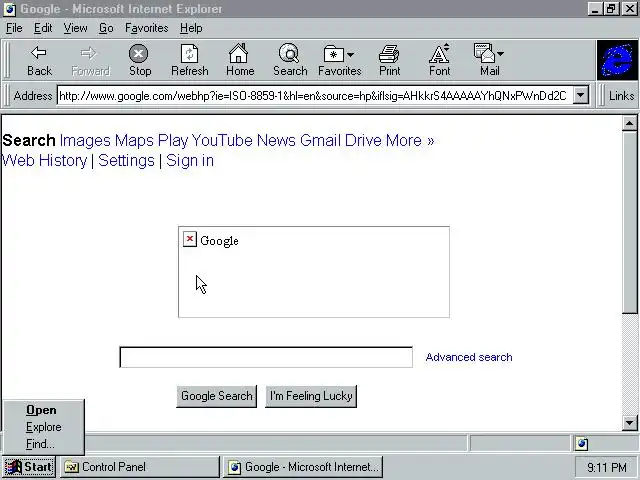Switch to Control Panel taskbar button

(x=140, y=467)
